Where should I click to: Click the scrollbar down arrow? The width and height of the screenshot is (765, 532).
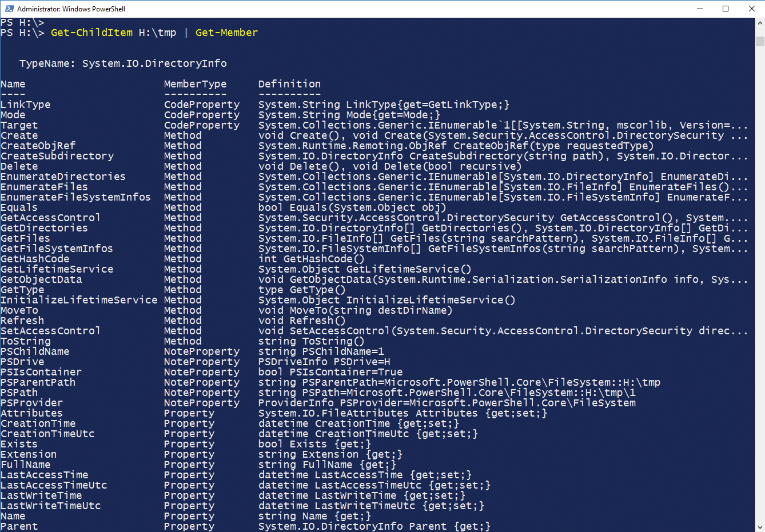pos(760,527)
